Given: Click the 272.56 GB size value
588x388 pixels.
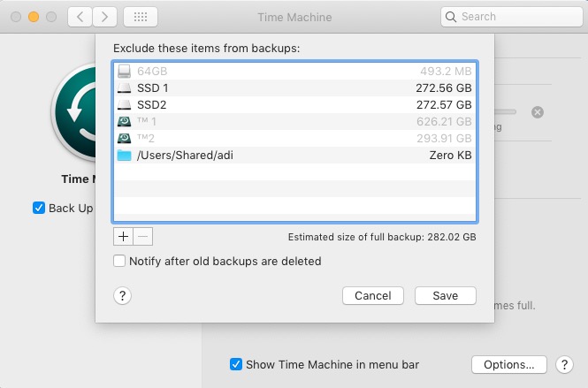Looking at the screenshot, I should pyautogui.click(x=444, y=88).
